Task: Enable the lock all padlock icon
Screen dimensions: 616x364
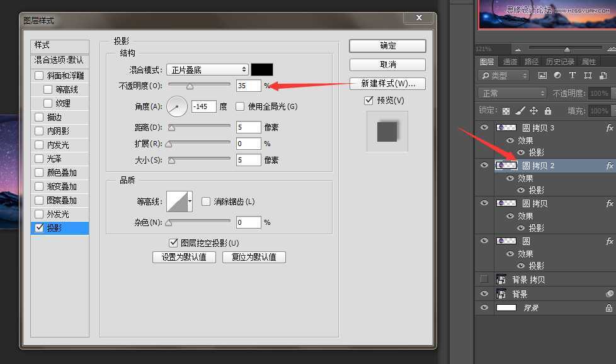Action: point(547,110)
